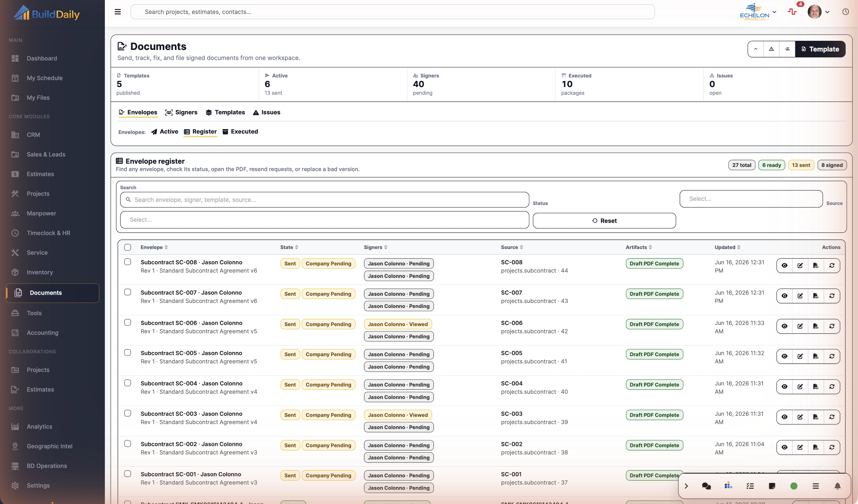The width and height of the screenshot is (858, 504).
Task: Click the signers group icon button in header
Action: (788, 49)
